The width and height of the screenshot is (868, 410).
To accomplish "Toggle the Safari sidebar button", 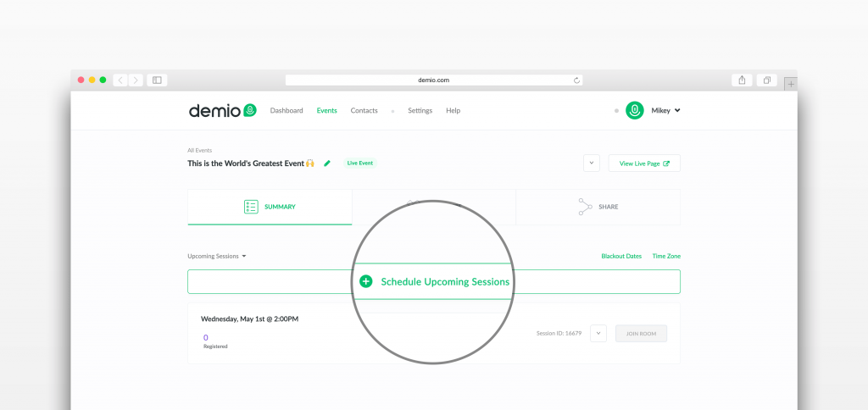I will pos(156,80).
